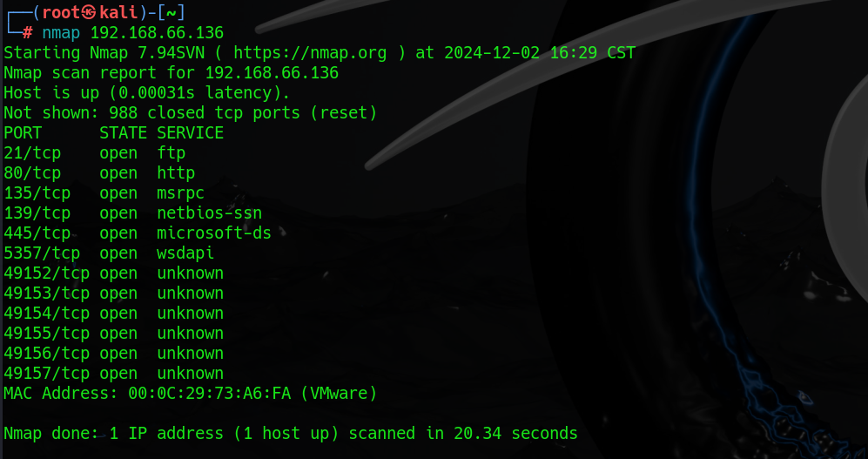Viewport: 868px width, 459px height.
Task: Click the root username in prompt
Action: click(62, 12)
